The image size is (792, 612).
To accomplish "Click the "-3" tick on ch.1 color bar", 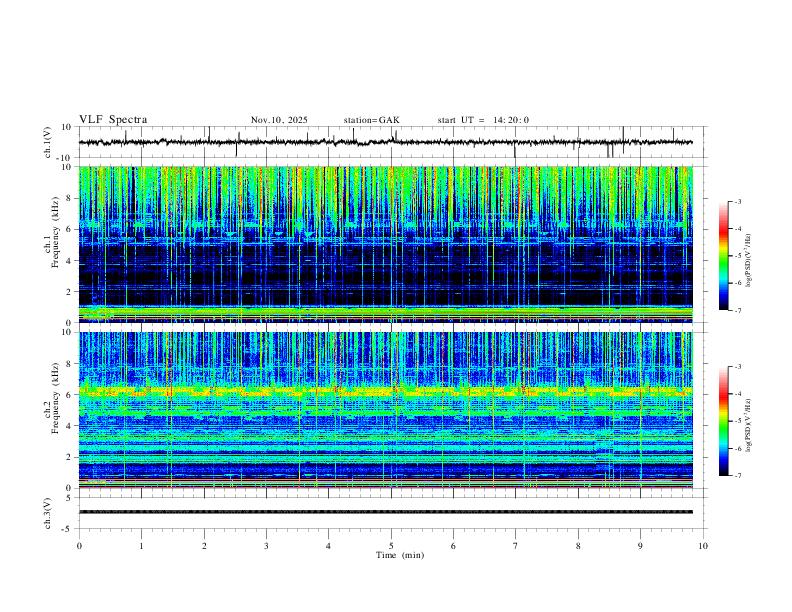I will tap(737, 202).
